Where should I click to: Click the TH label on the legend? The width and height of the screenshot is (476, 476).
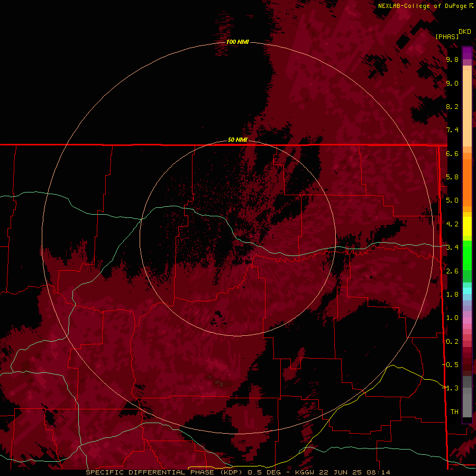click(454, 411)
